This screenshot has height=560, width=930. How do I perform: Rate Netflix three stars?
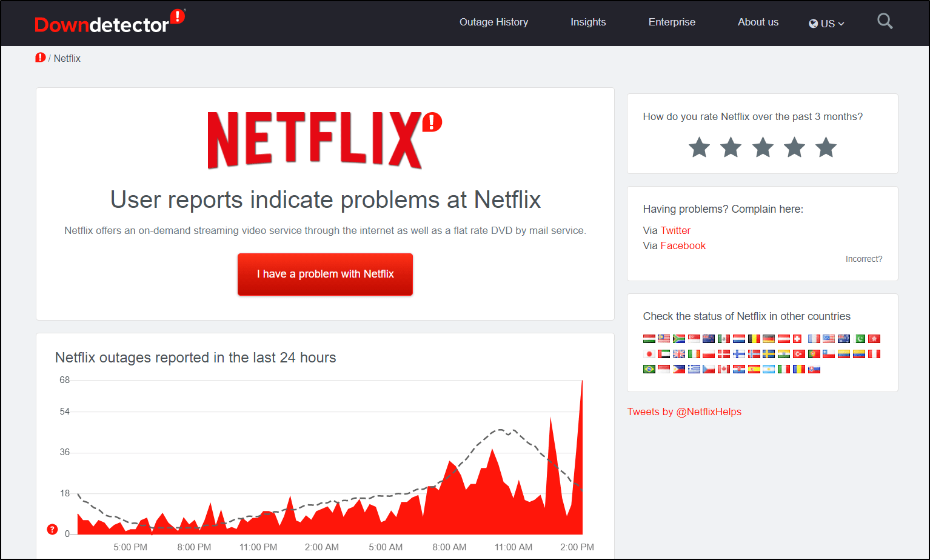pos(763,147)
